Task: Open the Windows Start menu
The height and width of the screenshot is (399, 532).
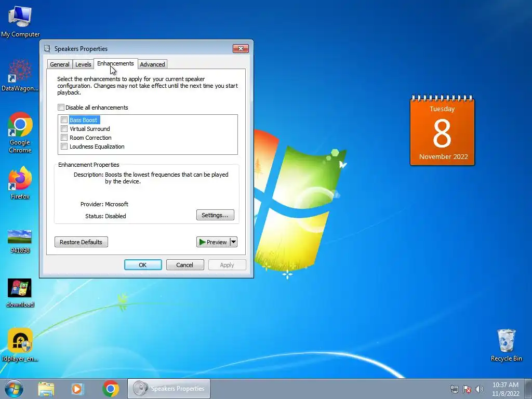Action: tap(14, 389)
